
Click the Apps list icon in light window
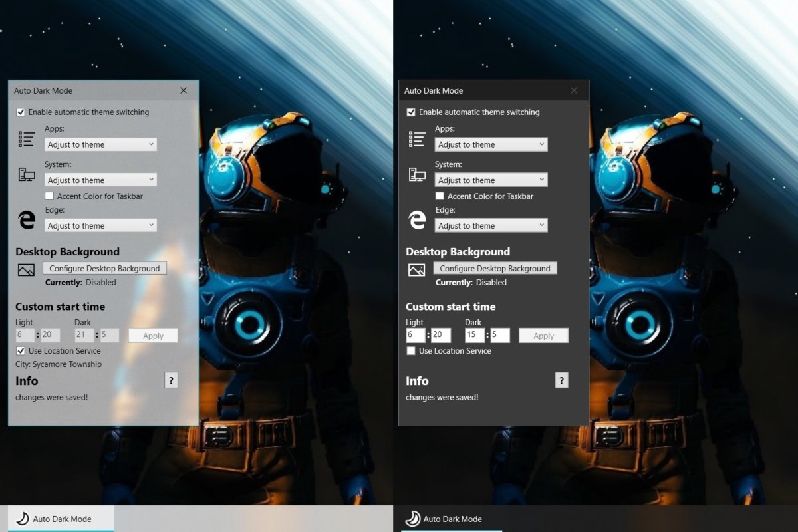pyautogui.click(x=27, y=139)
